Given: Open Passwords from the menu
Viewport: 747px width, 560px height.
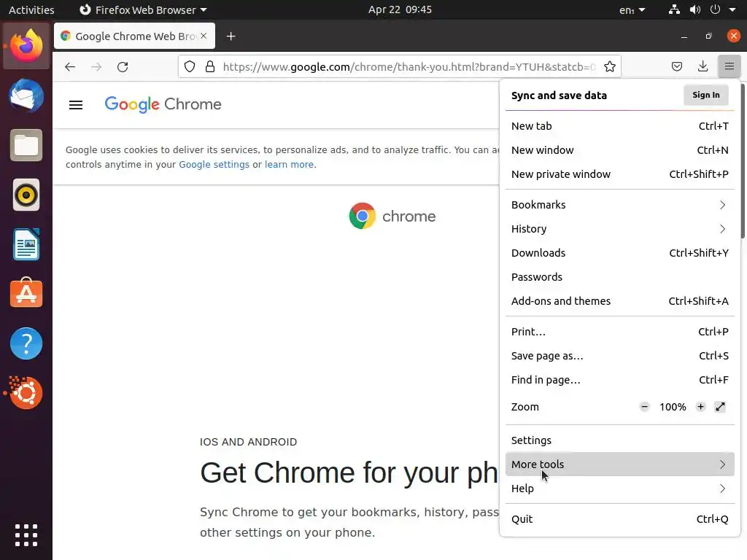Looking at the screenshot, I should (x=620, y=277).
